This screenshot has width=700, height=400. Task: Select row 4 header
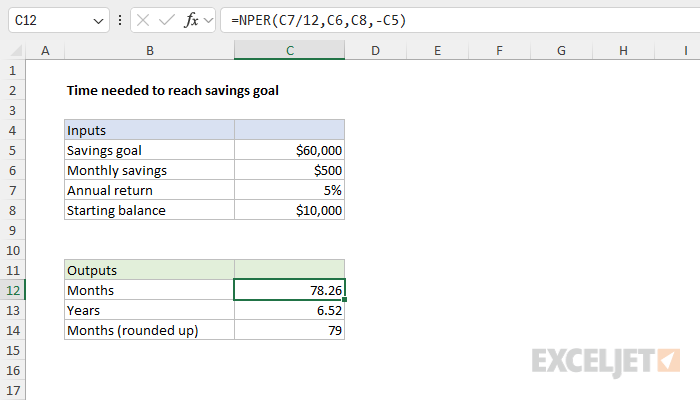pos(12,130)
